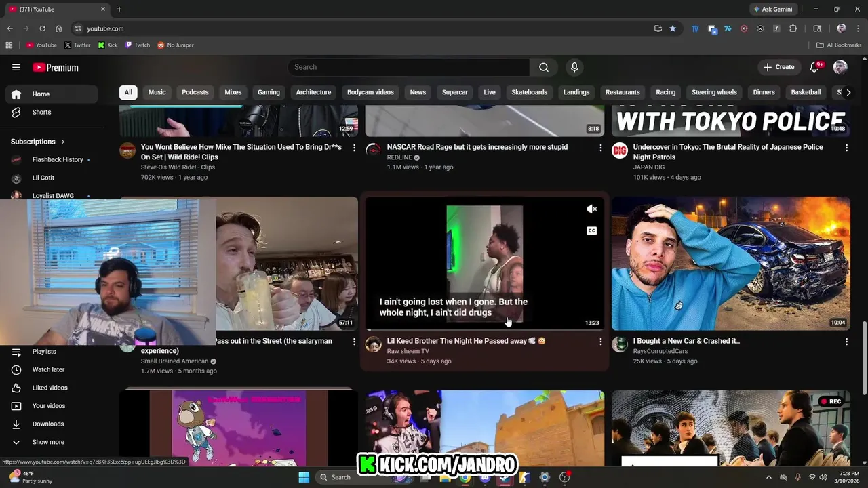Open the I Bought a New Car thumbnail
Screen dimensions: 868x488
(x=730, y=264)
